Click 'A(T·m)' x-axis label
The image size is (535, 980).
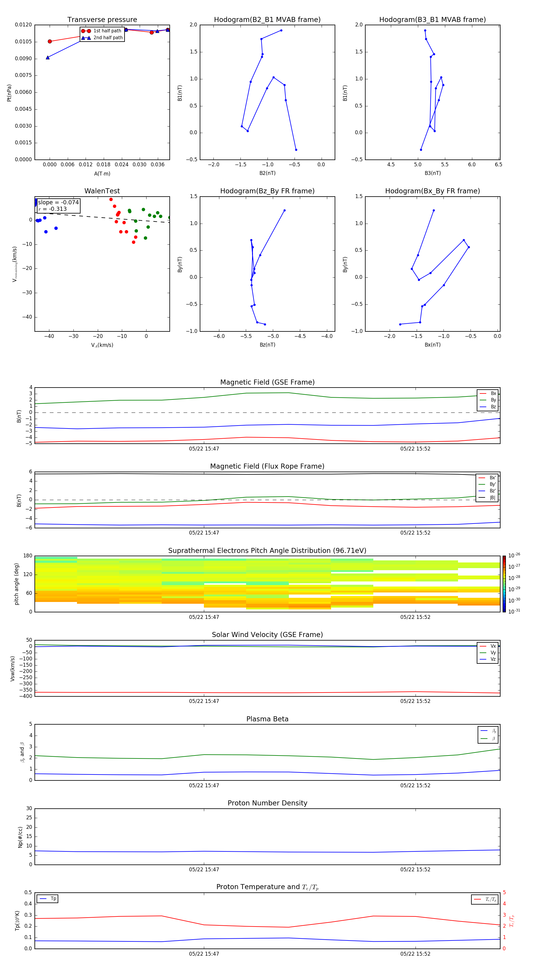(102, 174)
